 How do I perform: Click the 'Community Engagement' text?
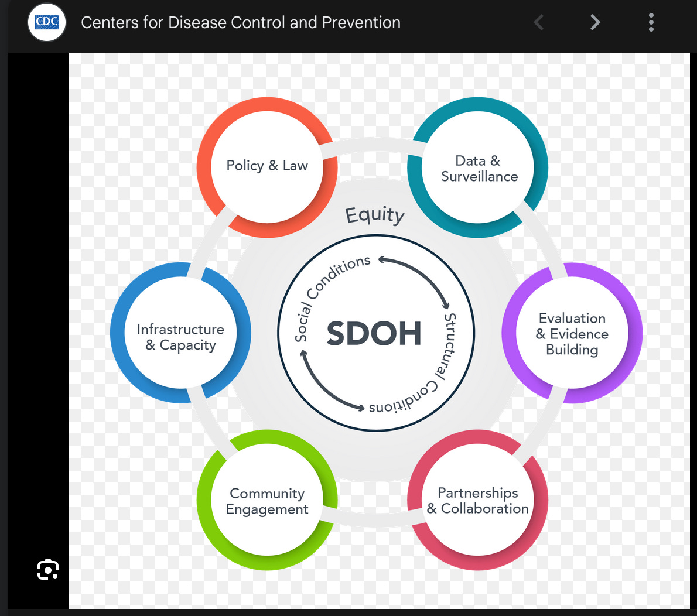click(x=267, y=501)
